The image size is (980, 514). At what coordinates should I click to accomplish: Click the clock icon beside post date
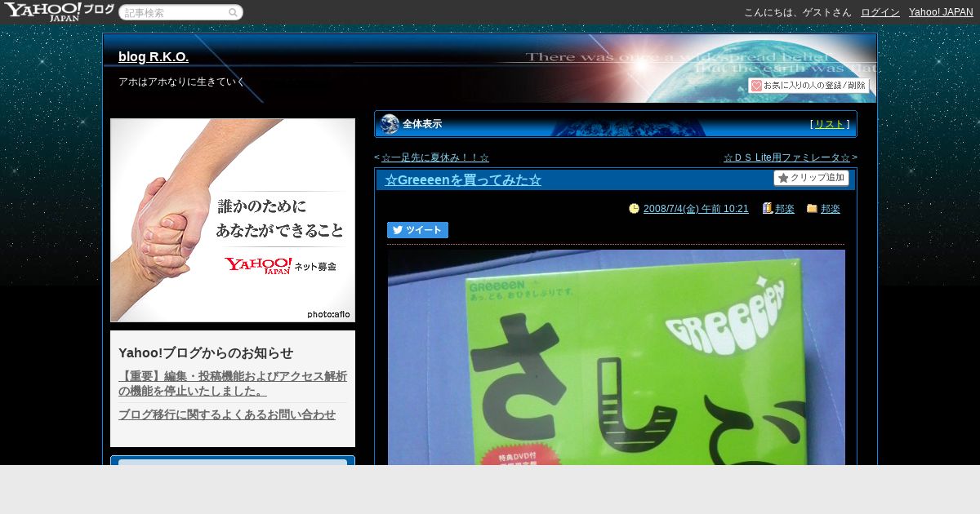635,209
